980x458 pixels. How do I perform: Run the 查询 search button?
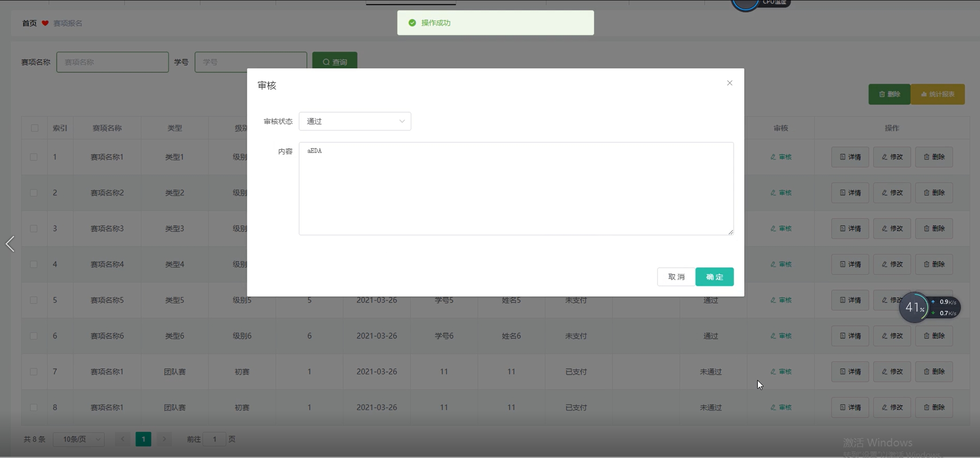(334, 62)
